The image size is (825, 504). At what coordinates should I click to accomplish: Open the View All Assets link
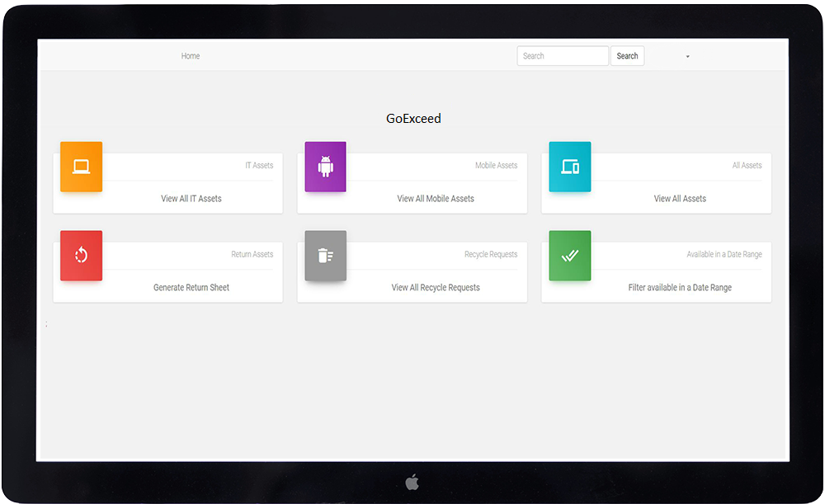point(680,198)
